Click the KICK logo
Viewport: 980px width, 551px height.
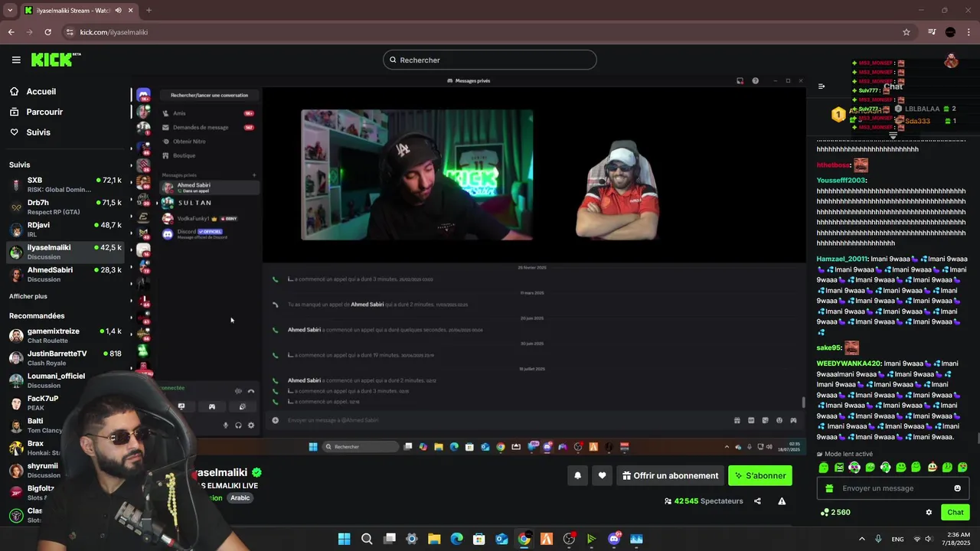(x=56, y=60)
